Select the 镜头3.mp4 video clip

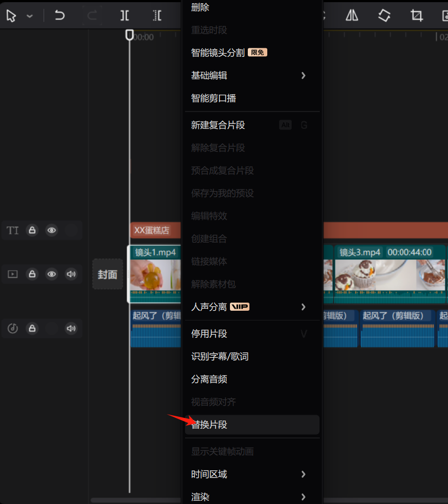(x=390, y=274)
